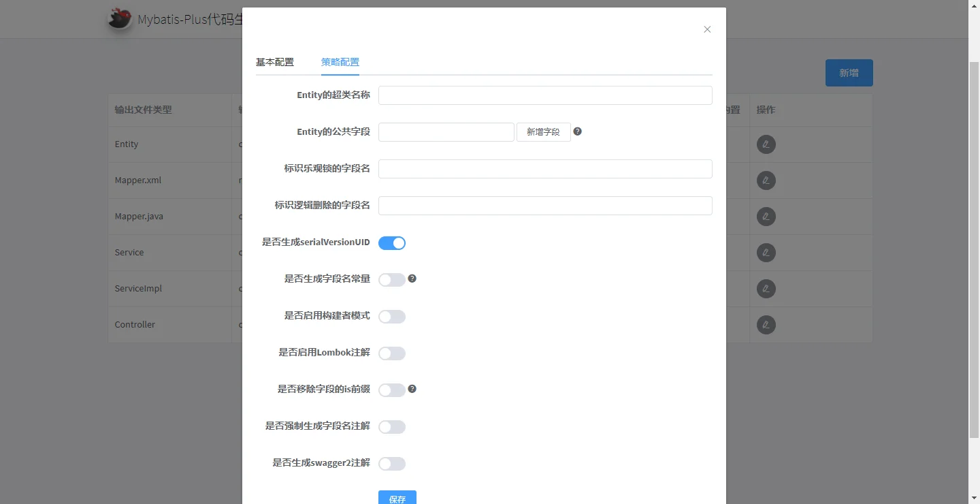Click the edit icon in the Entity row

tap(766, 144)
